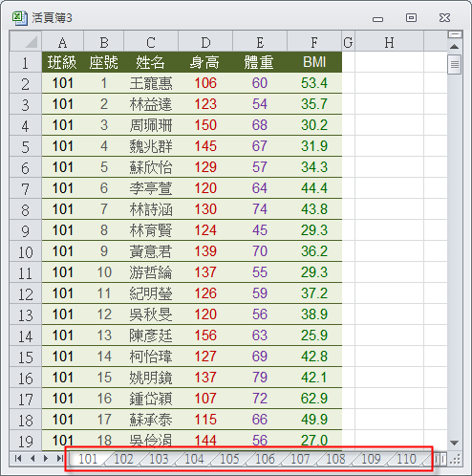Screen dimensions: 472x476
Task: Select name cell 魏兆群
Action: pos(151,146)
